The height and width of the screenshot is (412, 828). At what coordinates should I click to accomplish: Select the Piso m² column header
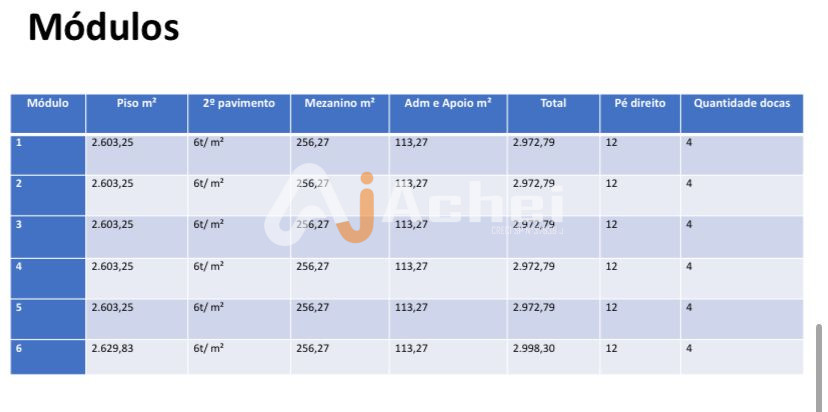coord(136,103)
